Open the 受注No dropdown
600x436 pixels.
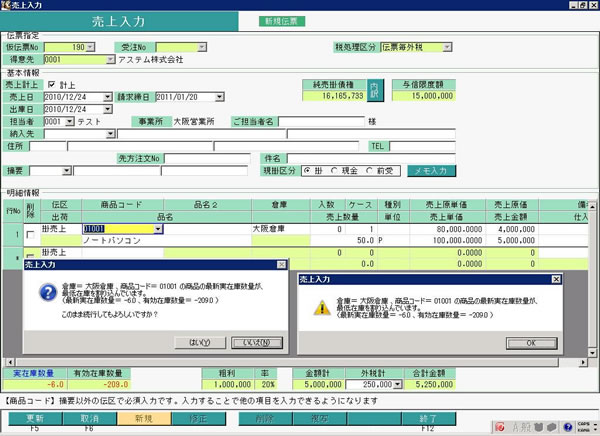(202, 47)
